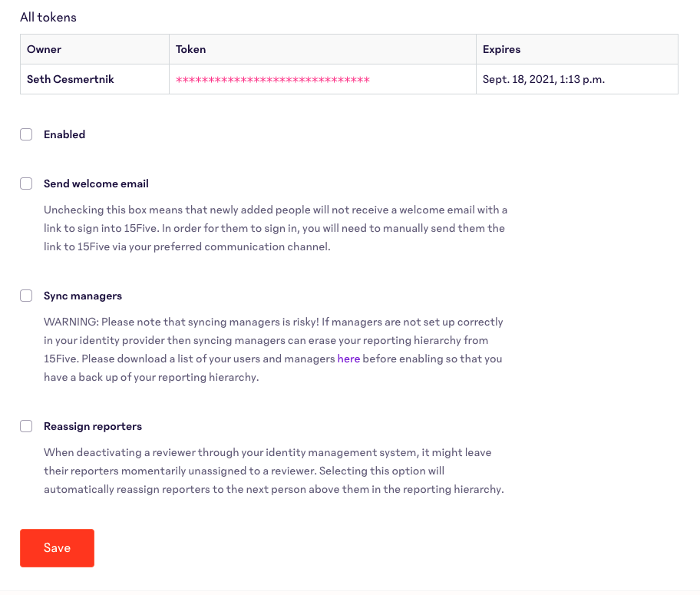This screenshot has width=700, height=595.
Task: Click the "Send welcome email" label
Action: [x=96, y=183]
